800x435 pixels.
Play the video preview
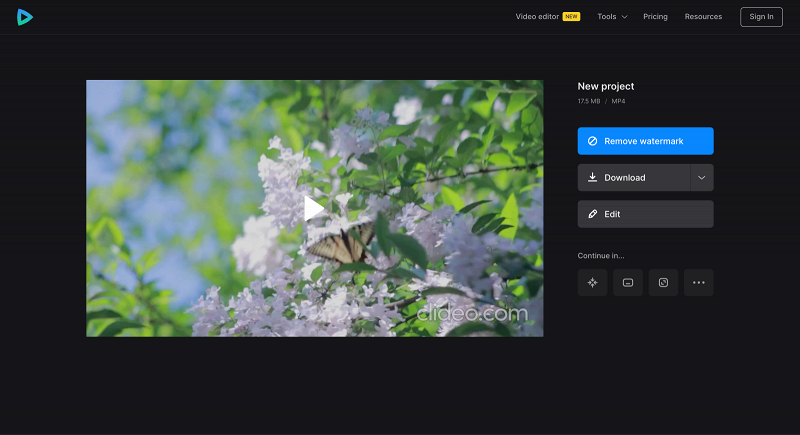(x=314, y=208)
